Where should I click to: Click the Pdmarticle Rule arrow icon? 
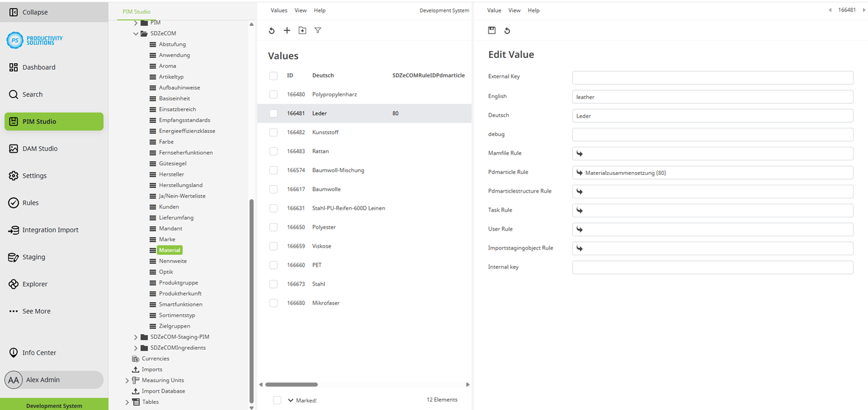[x=579, y=172]
